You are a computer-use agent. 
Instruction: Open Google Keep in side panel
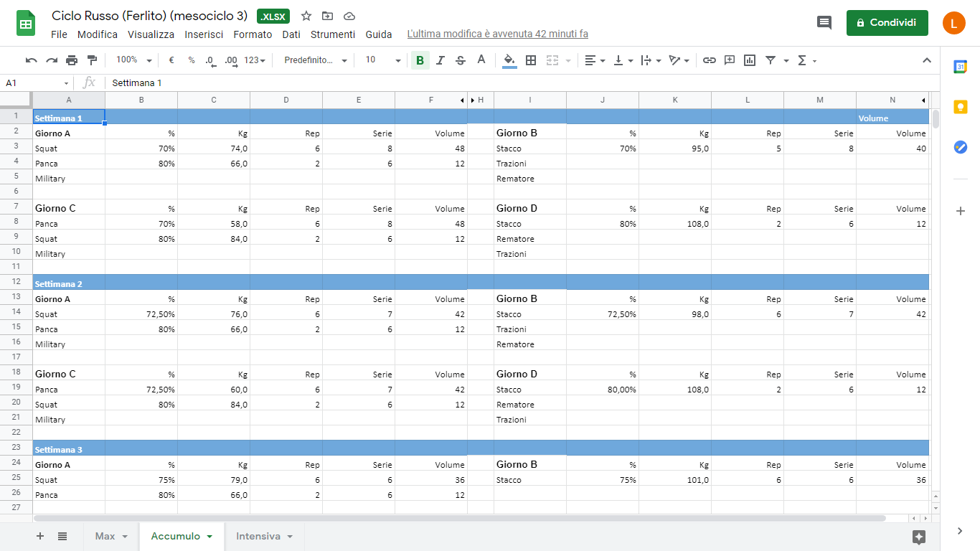coord(960,107)
